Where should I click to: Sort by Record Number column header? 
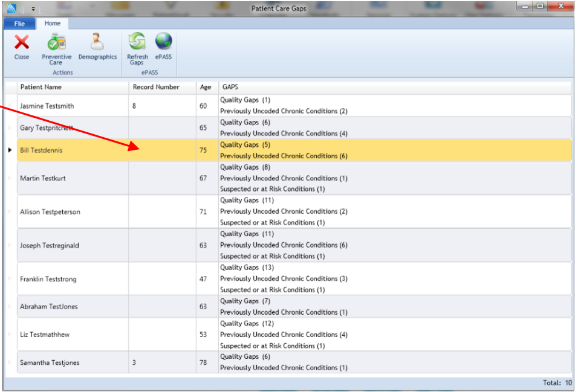[x=156, y=87]
